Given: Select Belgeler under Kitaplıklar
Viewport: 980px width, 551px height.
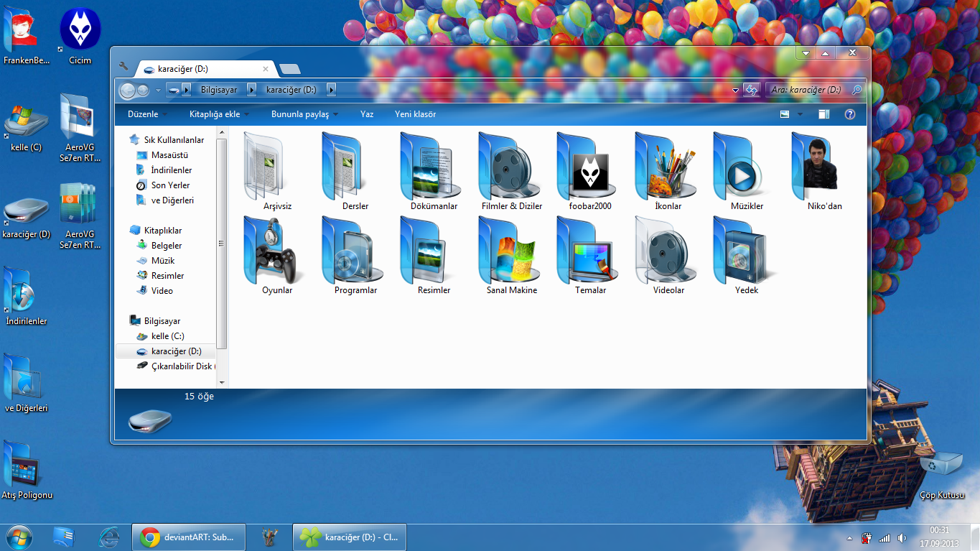Looking at the screenshot, I should (166, 246).
